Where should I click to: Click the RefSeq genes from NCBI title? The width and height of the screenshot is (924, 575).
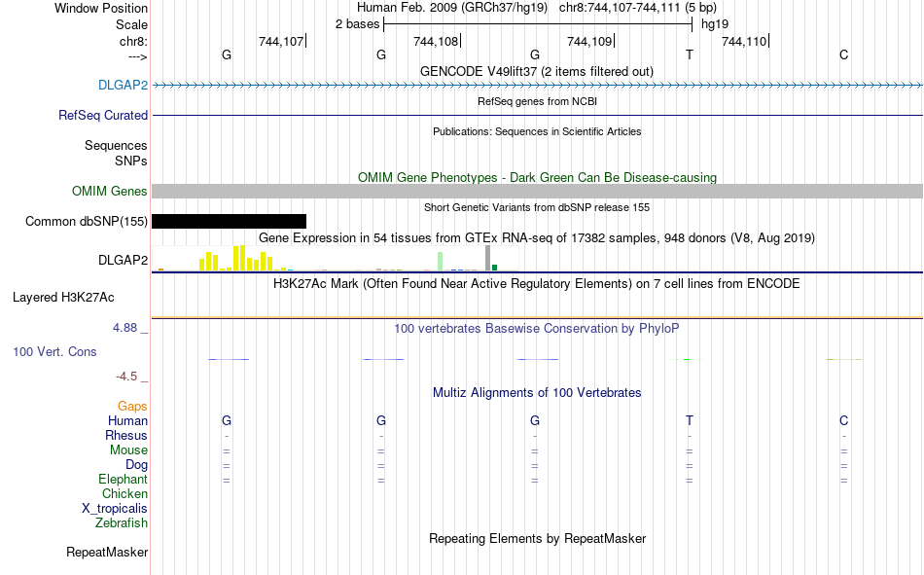tap(537, 101)
